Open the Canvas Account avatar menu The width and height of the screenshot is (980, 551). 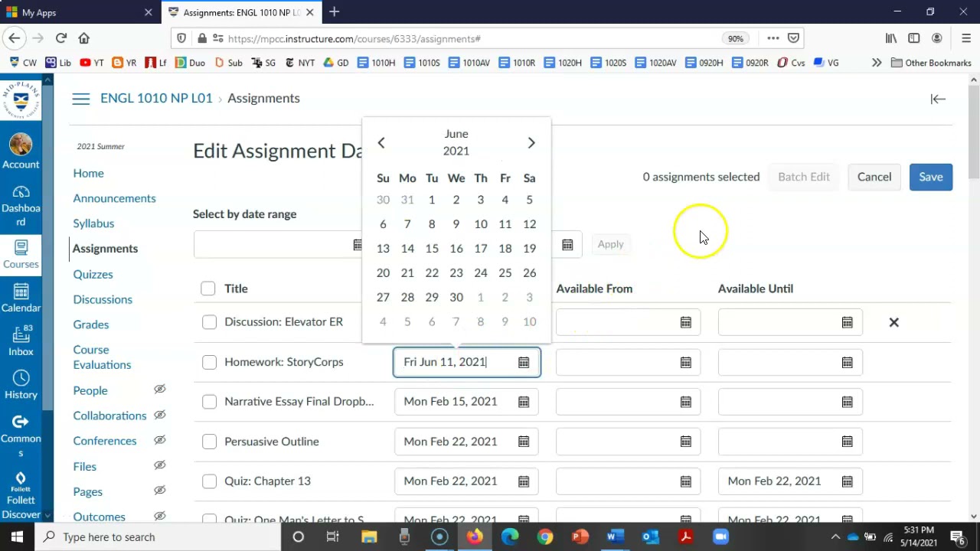tap(21, 151)
